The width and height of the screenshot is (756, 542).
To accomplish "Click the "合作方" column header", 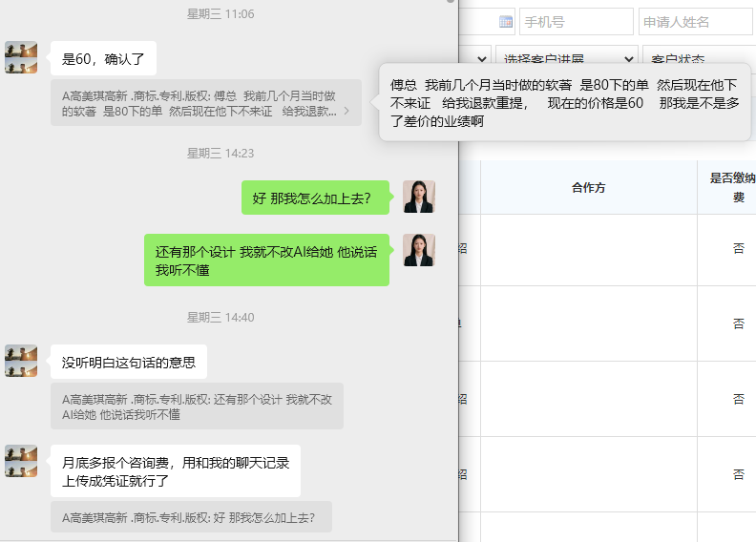I will (x=588, y=188).
